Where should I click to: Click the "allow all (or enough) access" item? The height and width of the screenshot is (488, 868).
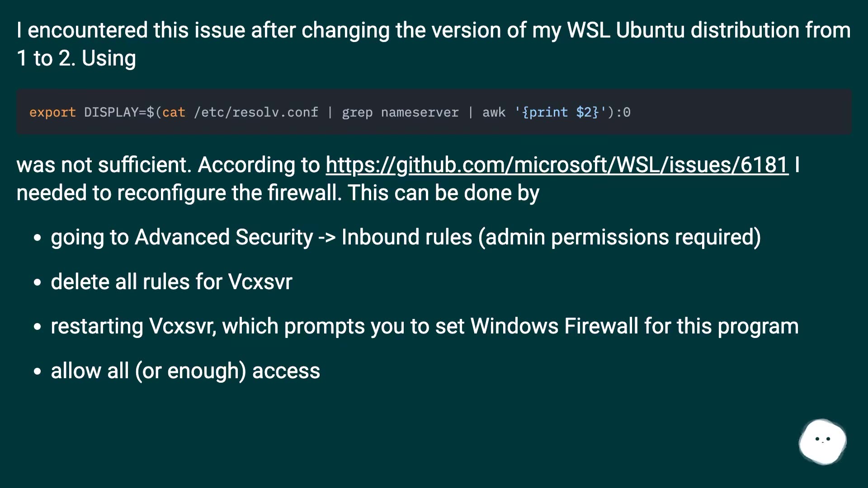click(185, 371)
